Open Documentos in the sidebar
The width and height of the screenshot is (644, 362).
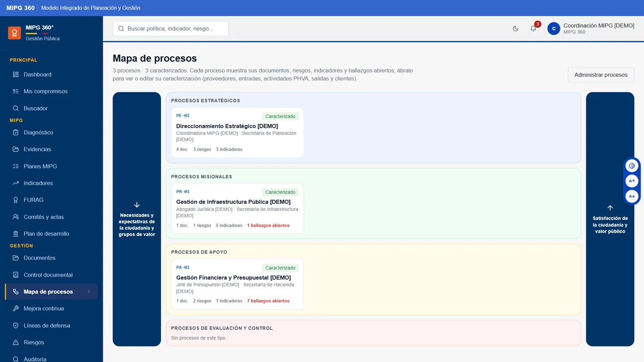click(x=51, y=258)
